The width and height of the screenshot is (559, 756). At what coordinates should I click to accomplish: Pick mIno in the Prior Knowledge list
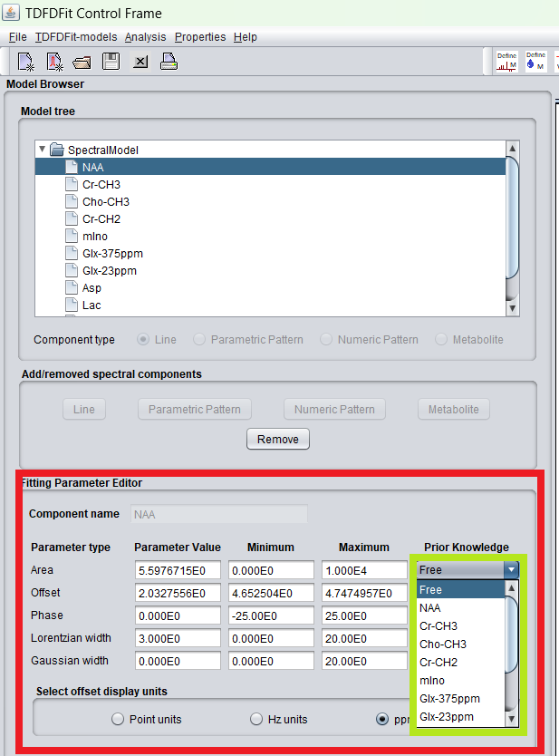click(460, 680)
